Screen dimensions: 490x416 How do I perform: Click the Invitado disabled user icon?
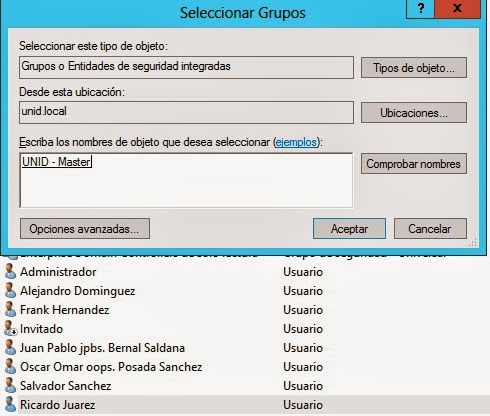[10, 329]
